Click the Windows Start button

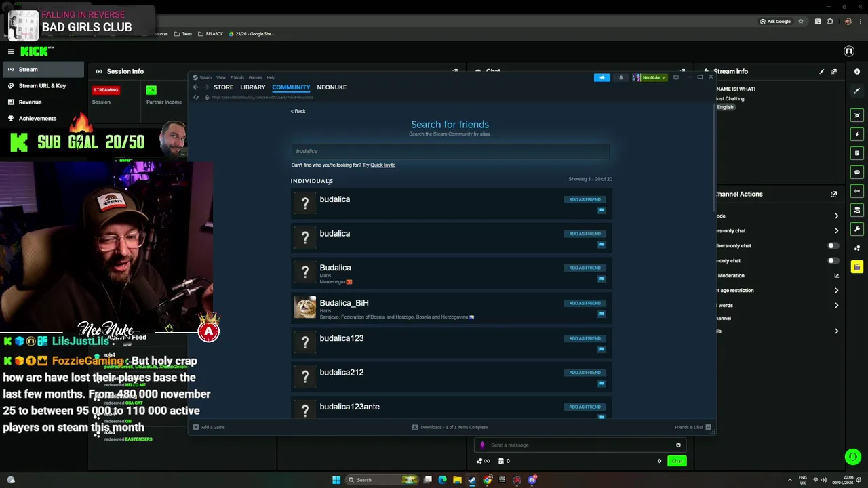336,480
